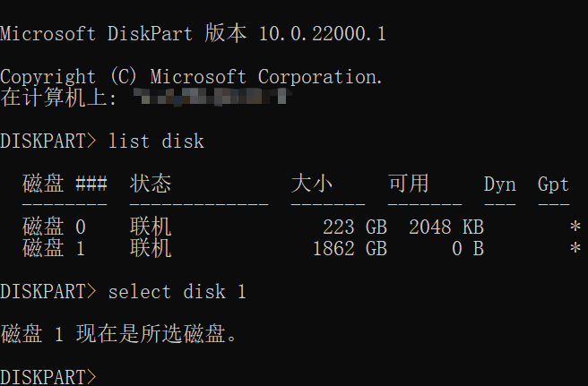This screenshot has width=588, height=386.
Task: Select the 磁盘 0 row label
Action: 54,227
